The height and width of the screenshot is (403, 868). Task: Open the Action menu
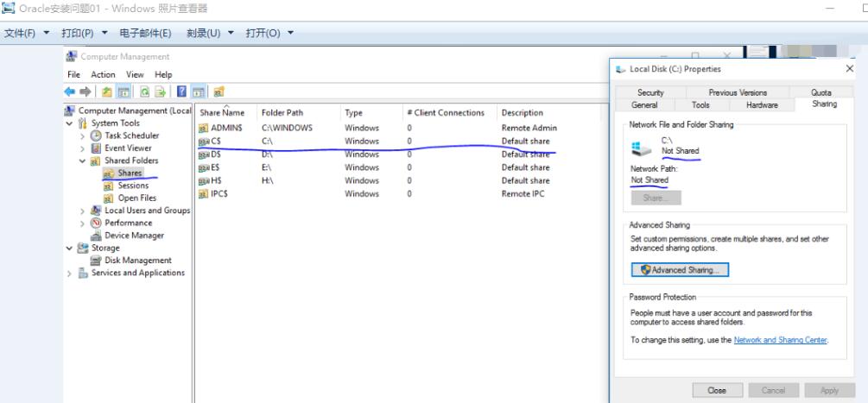pyautogui.click(x=103, y=74)
